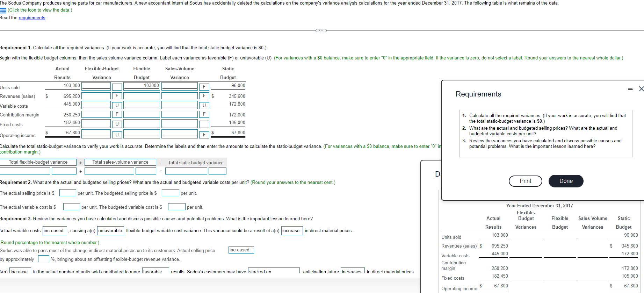644x293 pixels.
Task: Open Revenues flexible-budget variance F label dropdown
Action: pyautogui.click(x=117, y=96)
